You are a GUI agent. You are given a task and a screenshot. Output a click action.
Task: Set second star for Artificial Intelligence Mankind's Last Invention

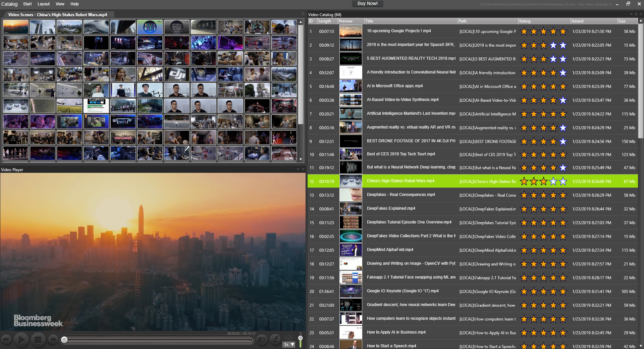point(534,114)
